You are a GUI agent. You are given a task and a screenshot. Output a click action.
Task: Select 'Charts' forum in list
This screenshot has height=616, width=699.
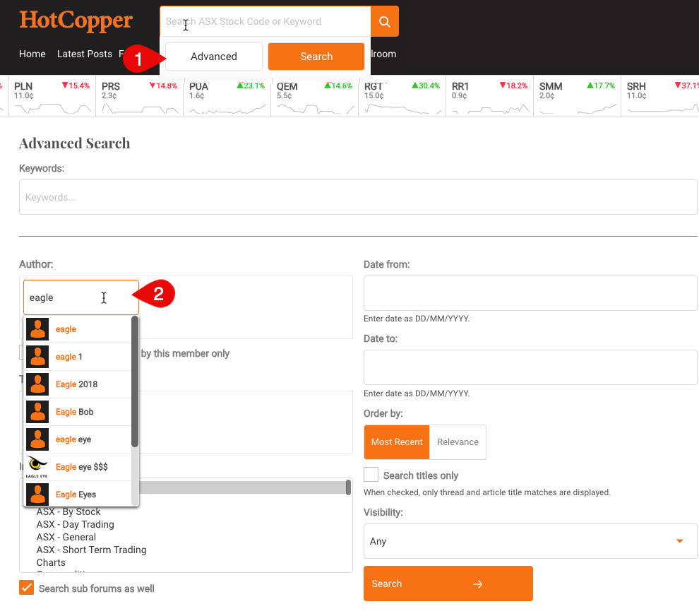click(x=51, y=562)
